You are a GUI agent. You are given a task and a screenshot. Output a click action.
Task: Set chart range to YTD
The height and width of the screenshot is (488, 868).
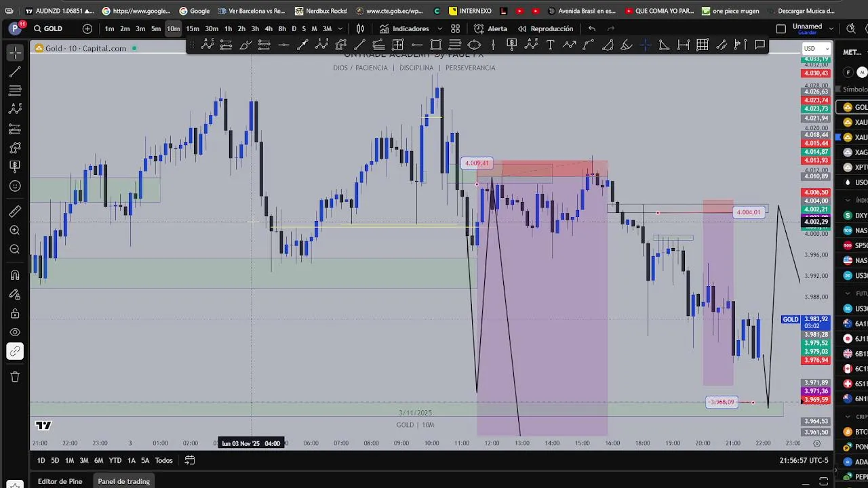pos(115,460)
